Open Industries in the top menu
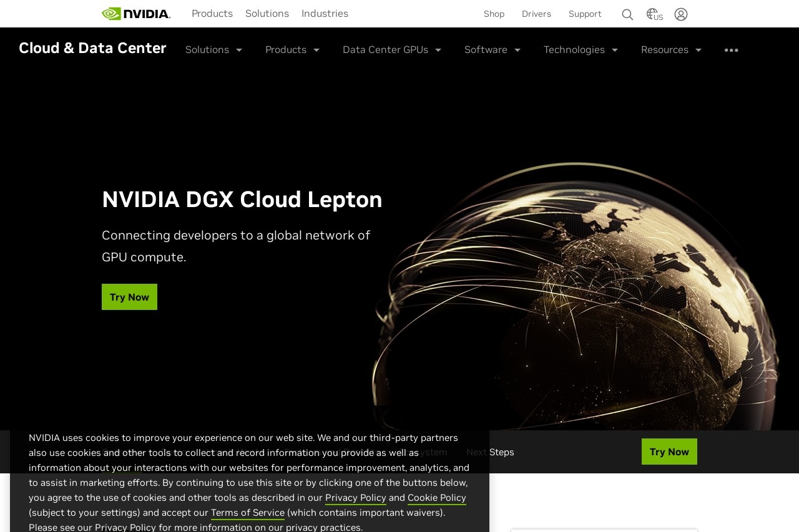Screen dimensions: 799x532 click(x=325, y=14)
